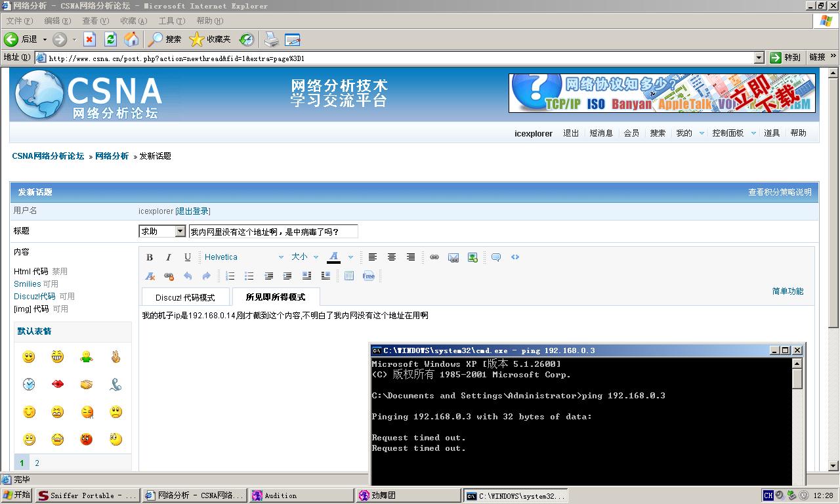Open the 查看 menu
The image size is (840, 504).
[x=95, y=21]
